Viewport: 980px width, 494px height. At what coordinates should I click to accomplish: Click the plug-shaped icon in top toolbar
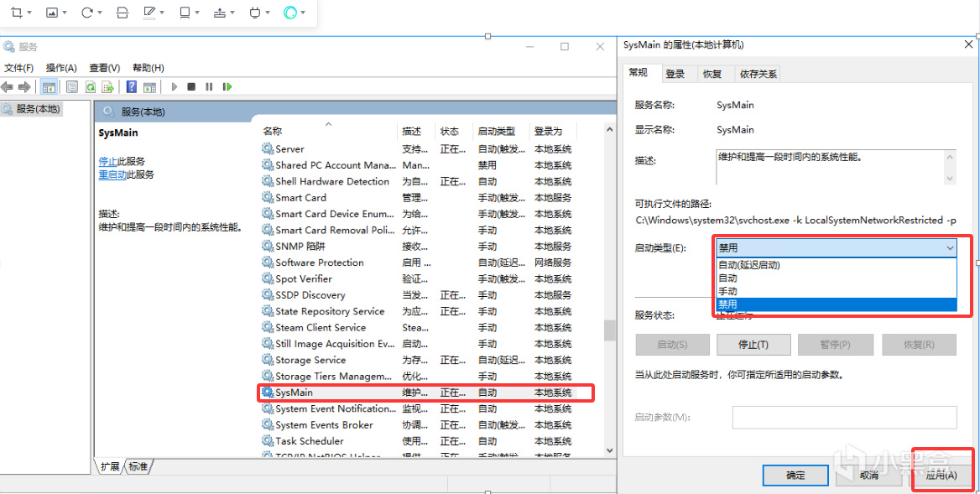255,12
